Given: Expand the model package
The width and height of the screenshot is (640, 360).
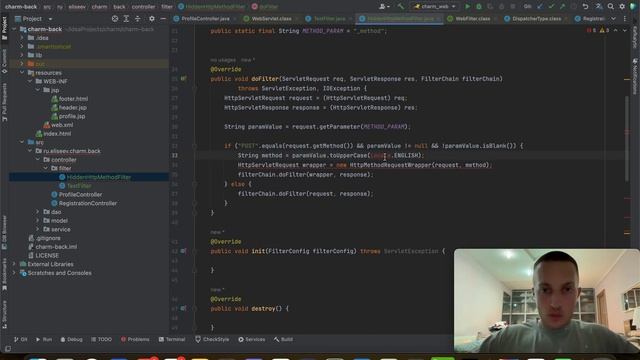Looking at the screenshot, I should (x=38, y=220).
